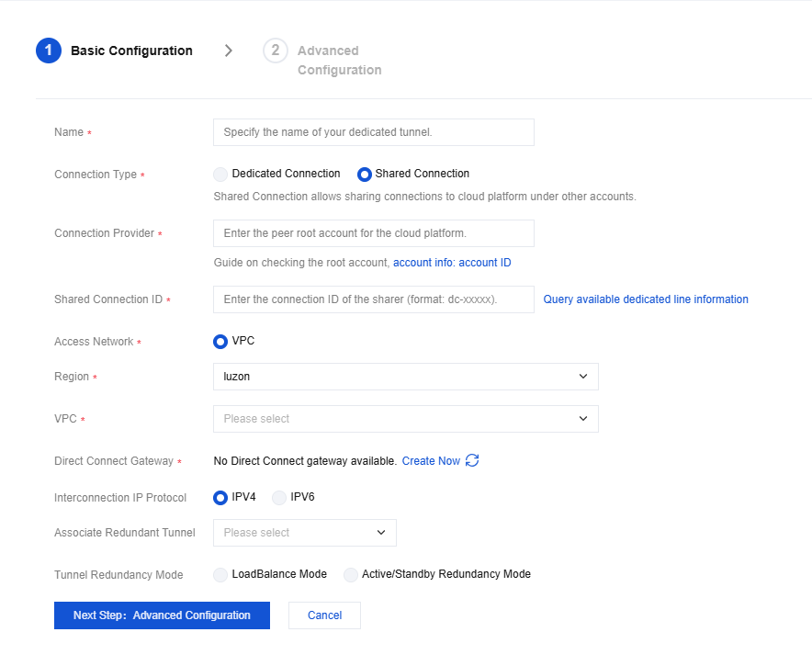Open the Associate Redundant Tunnel dropdown

[x=305, y=533]
